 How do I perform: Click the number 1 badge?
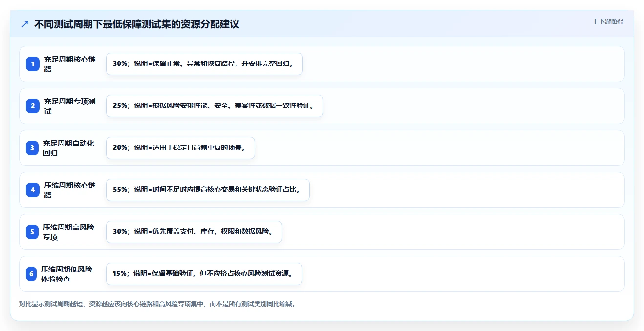click(32, 64)
